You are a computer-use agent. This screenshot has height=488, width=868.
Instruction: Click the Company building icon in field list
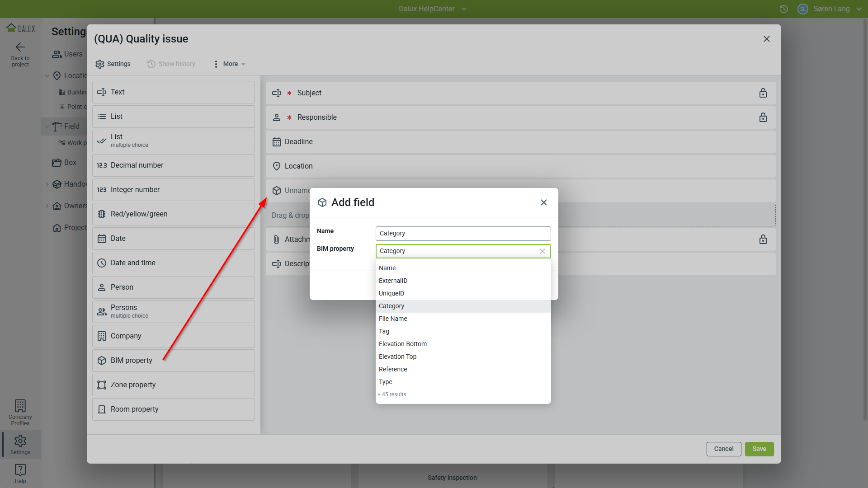pyautogui.click(x=102, y=336)
